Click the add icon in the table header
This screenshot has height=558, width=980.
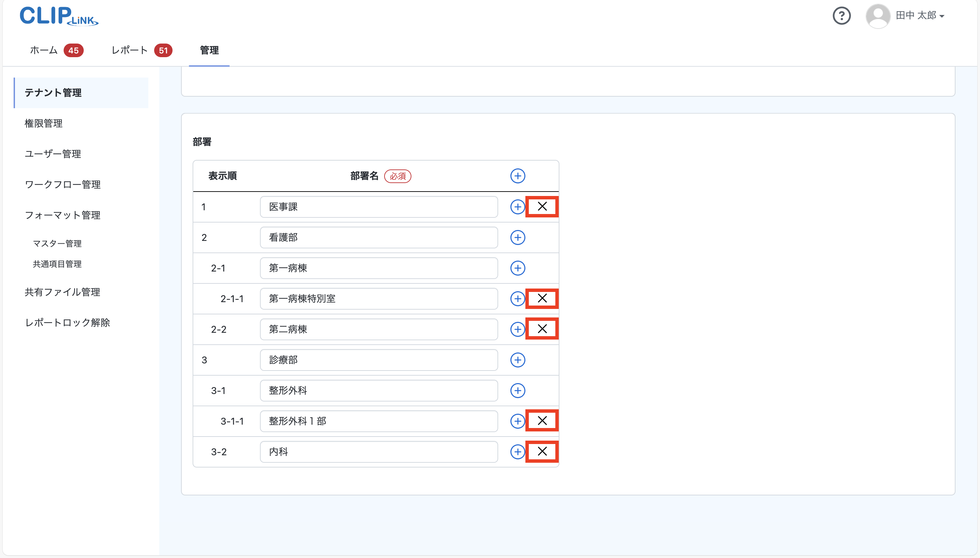(x=518, y=176)
